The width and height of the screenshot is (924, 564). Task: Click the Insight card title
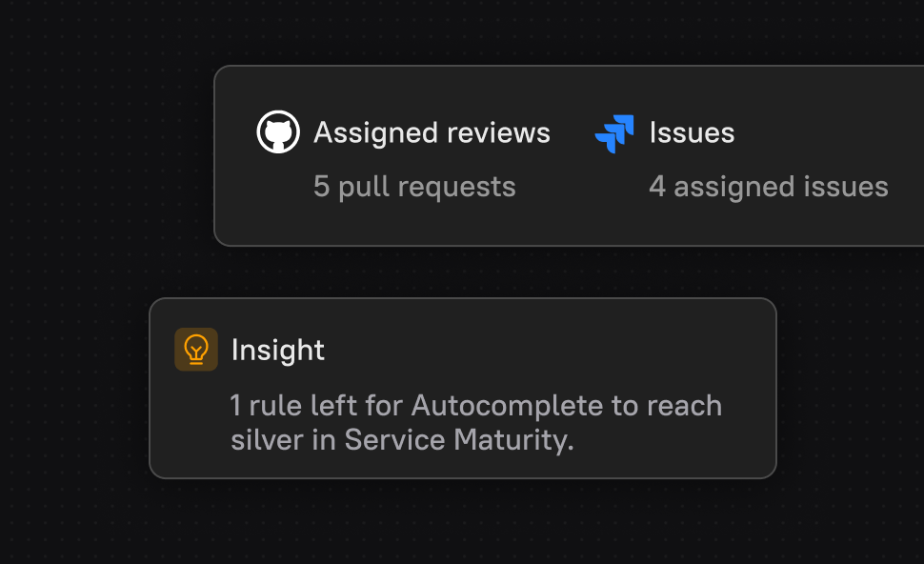[x=278, y=350]
